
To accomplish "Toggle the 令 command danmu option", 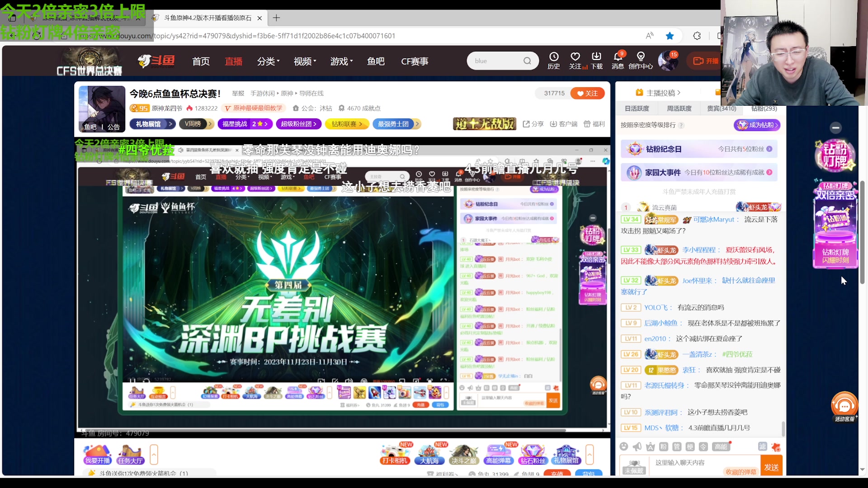I will point(703,446).
